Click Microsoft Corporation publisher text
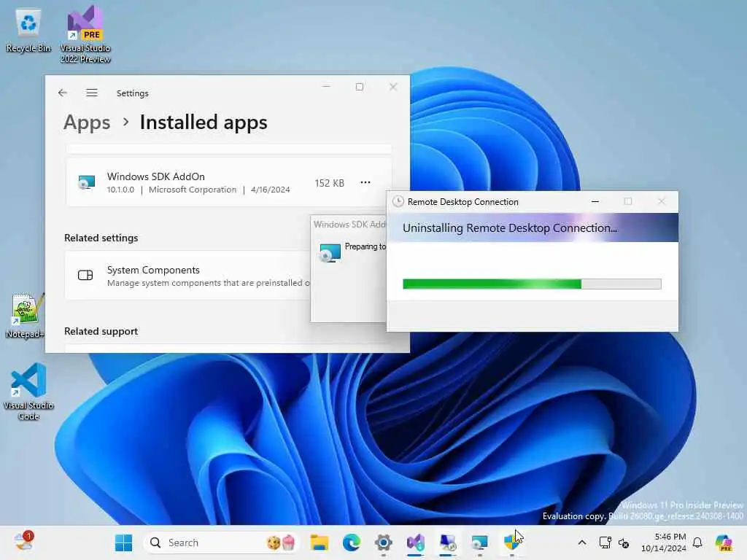Screen dimensions: 747x560 (193, 190)
